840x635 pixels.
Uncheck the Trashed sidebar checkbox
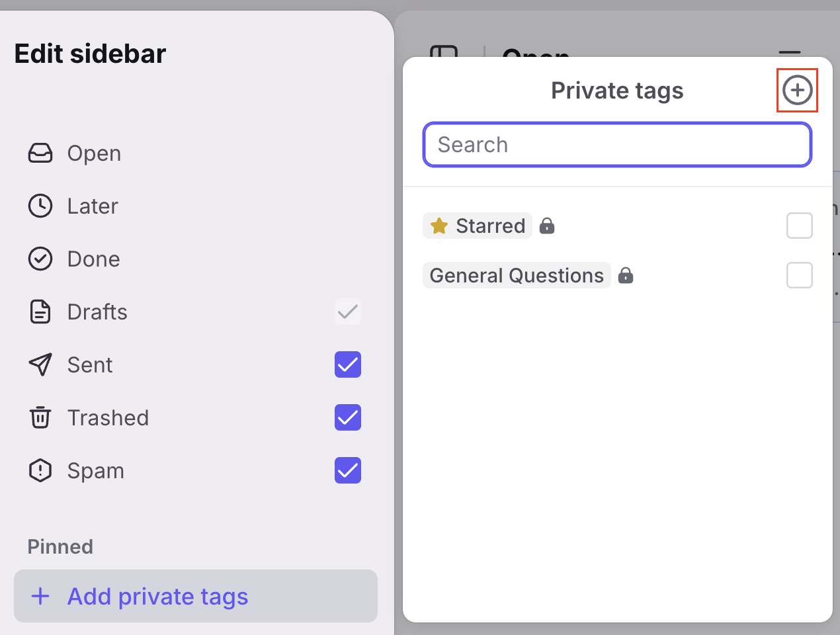tap(348, 417)
